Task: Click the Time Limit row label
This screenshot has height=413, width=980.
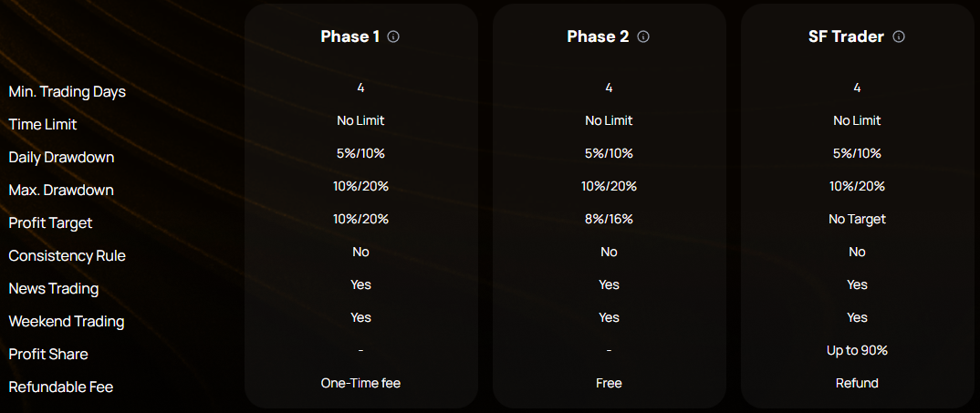Action: (43, 125)
